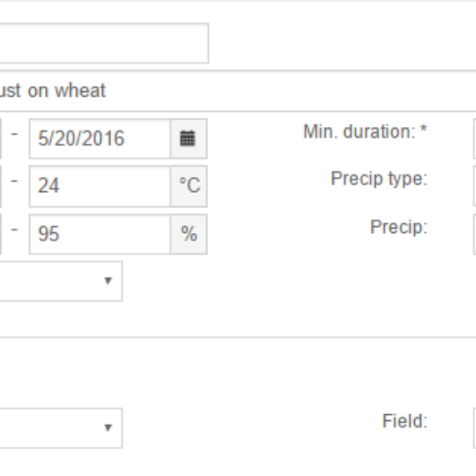Click the % unit addon
Screen dimensions: 476x476
coord(189,234)
